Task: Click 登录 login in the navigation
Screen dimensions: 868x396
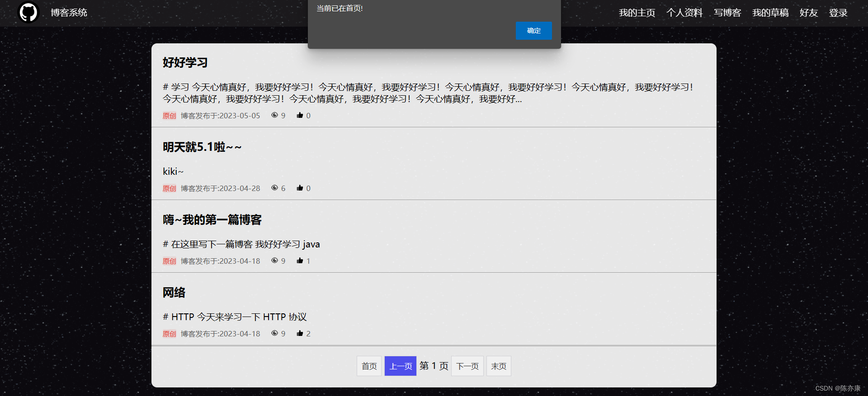Action: click(838, 13)
